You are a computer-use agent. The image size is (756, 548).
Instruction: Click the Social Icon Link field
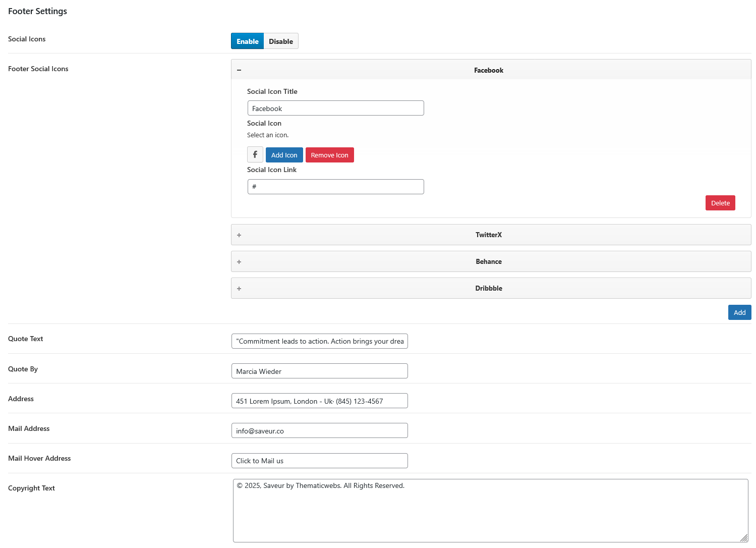click(335, 187)
